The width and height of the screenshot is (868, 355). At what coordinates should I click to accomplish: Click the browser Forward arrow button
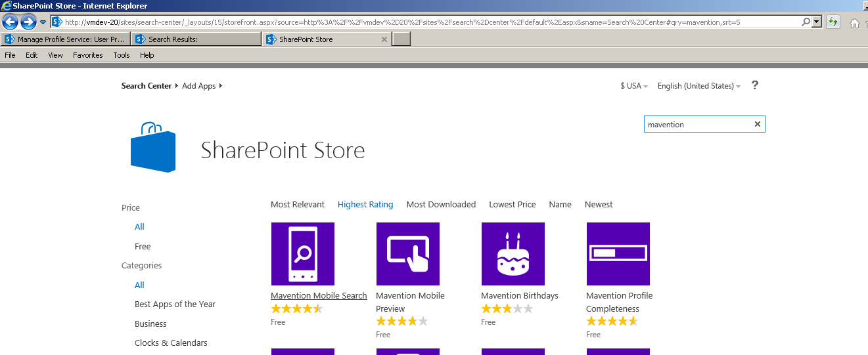[x=28, y=22]
